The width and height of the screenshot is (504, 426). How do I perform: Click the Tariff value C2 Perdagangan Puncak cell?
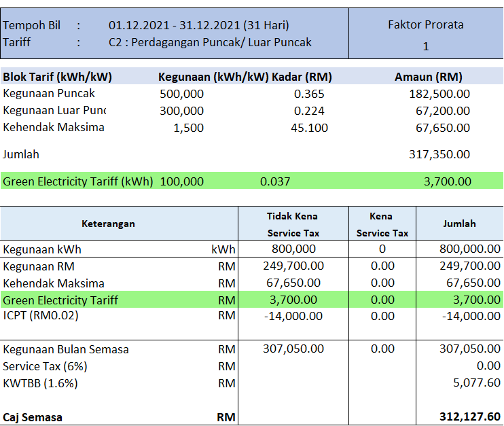[210, 42]
